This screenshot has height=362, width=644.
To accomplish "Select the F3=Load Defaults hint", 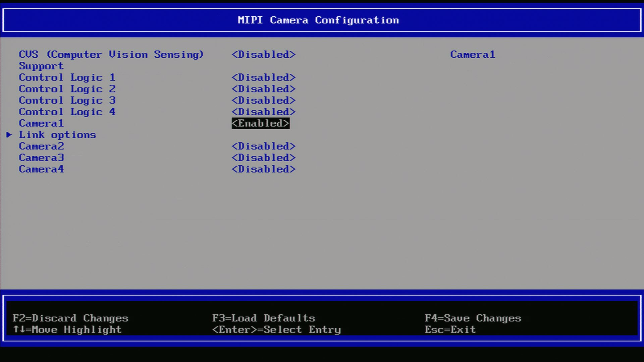I will point(264,318).
